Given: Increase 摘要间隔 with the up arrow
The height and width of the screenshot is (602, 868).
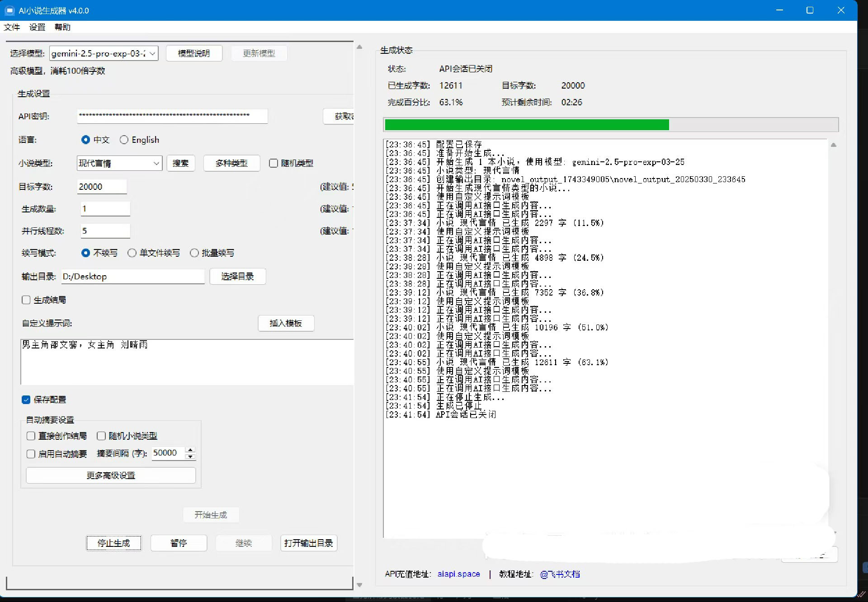Looking at the screenshot, I should (x=191, y=450).
